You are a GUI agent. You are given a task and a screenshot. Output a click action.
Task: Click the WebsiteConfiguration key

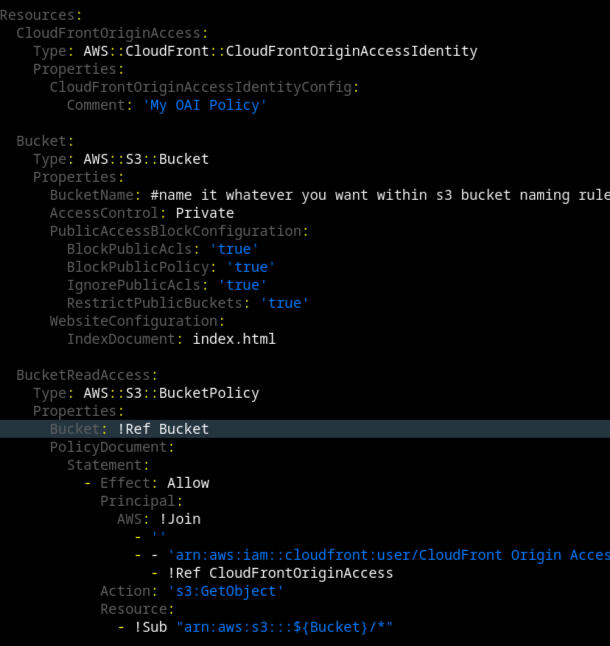point(133,321)
